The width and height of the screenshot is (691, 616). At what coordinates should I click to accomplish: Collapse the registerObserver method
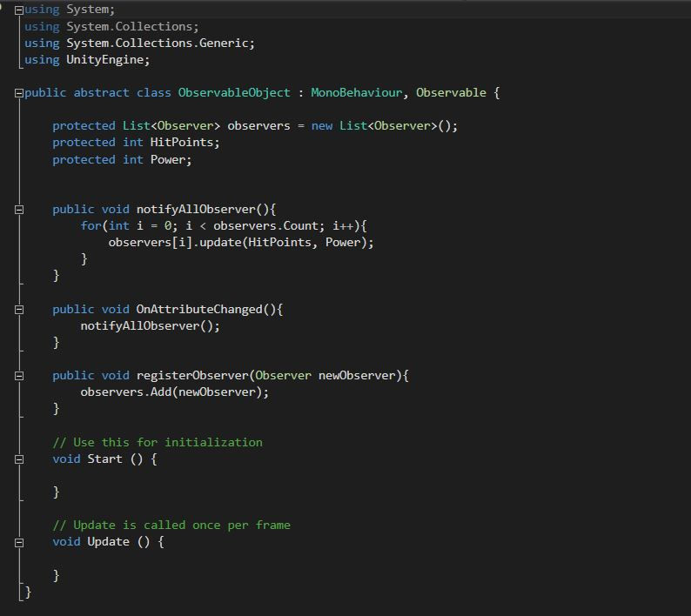point(19,376)
